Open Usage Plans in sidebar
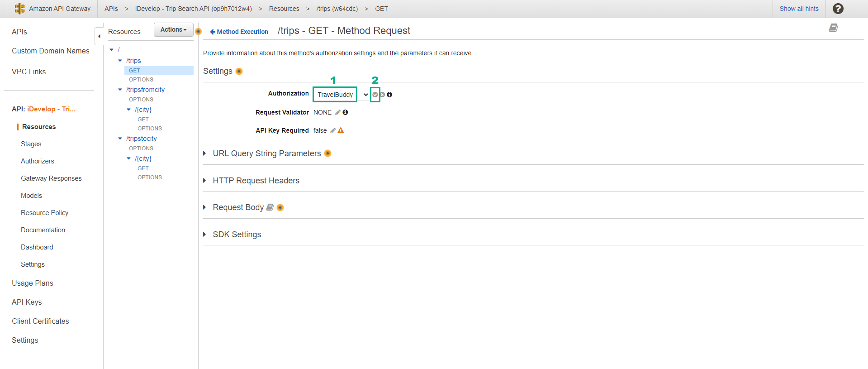Viewport: 868px width, 369px height. point(33,283)
